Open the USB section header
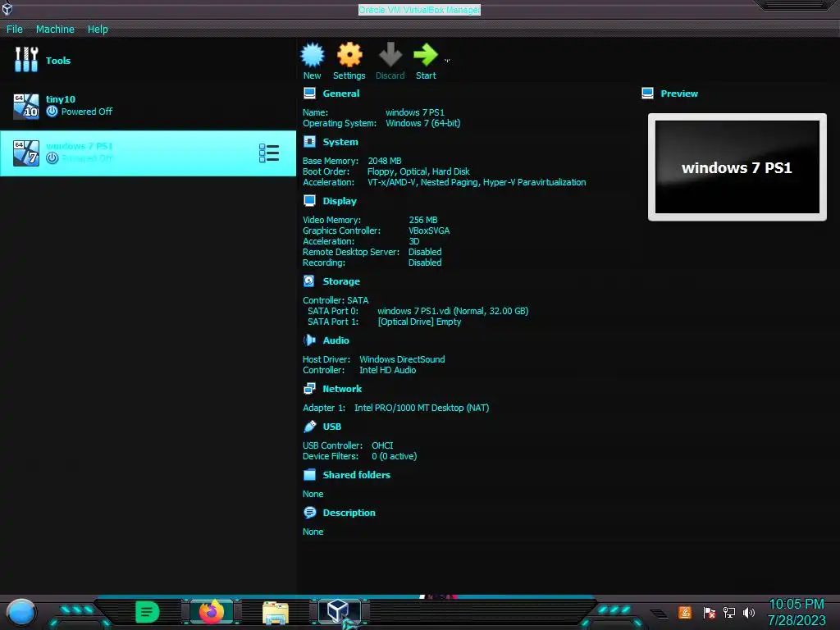840x630 pixels. point(331,427)
